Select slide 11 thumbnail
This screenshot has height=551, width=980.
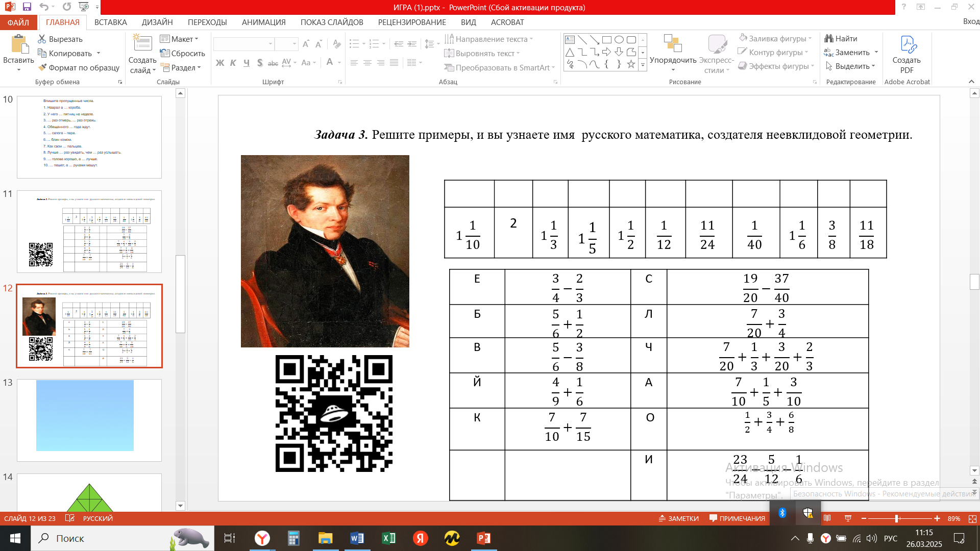click(89, 232)
